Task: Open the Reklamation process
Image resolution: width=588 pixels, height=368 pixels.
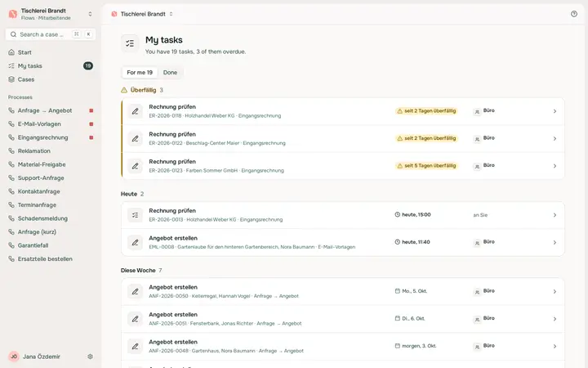Action: point(51,151)
